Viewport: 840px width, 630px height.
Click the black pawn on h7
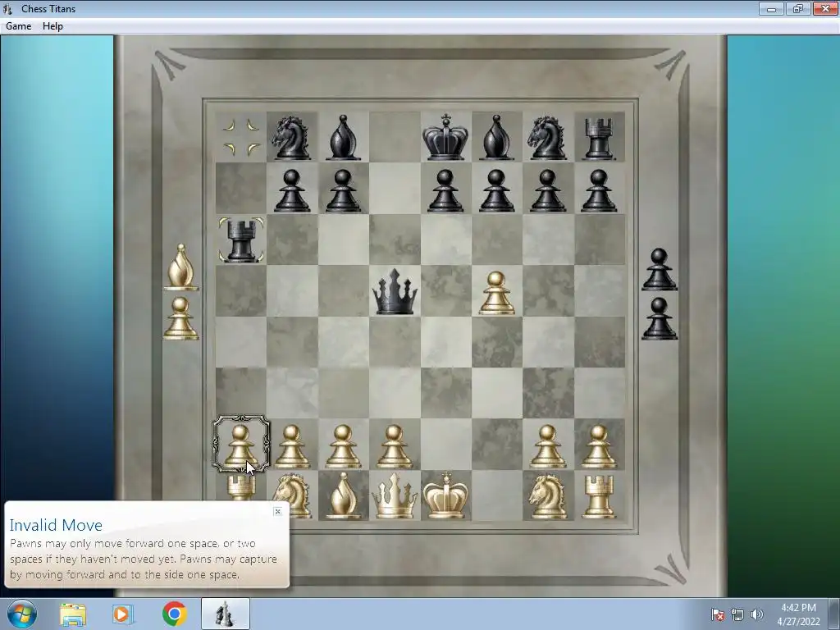(x=599, y=190)
